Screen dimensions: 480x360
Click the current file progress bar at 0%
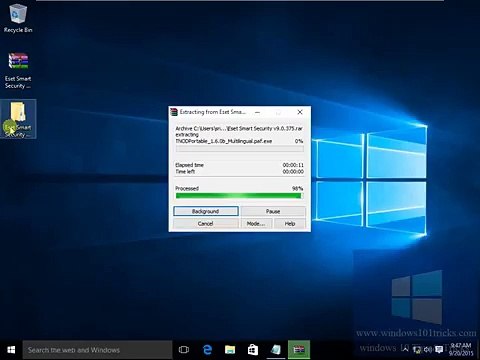coord(240,149)
